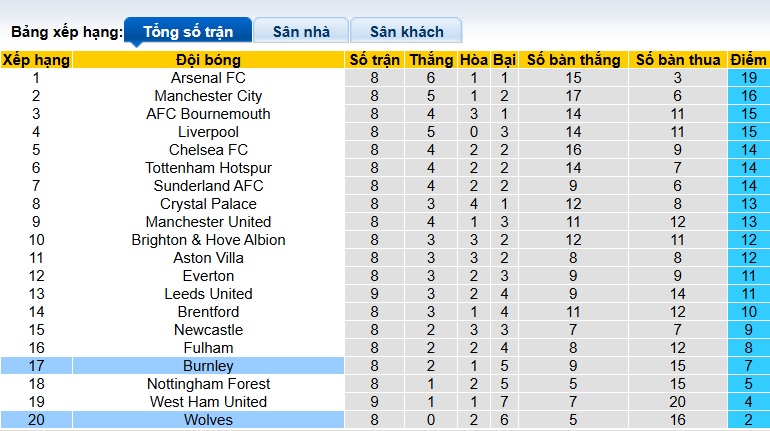This screenshot has height=431, width=770.
Task: Select Sunderland AFC team name
Action: [x=208, y=186]
